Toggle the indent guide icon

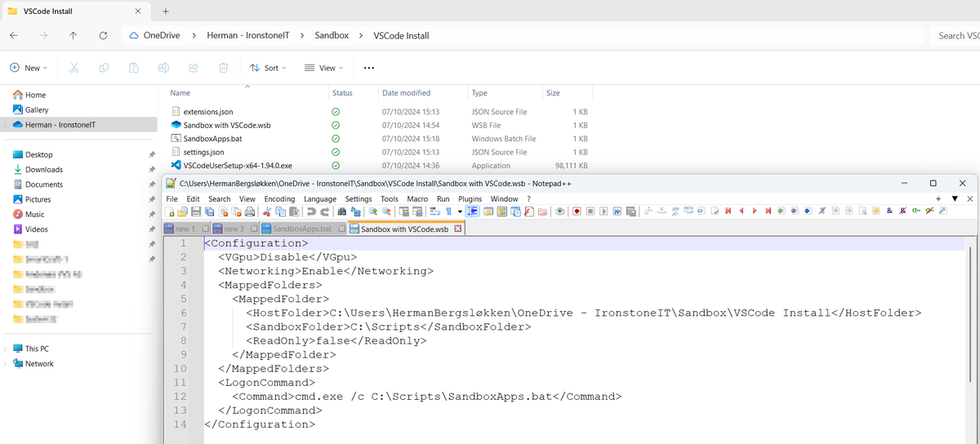(x=472, y=211)
